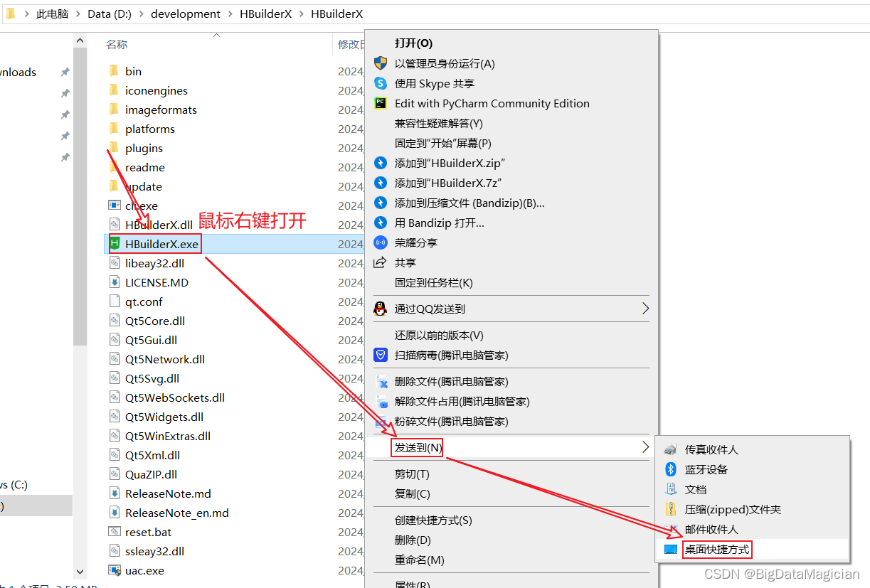Click the 桌面快捷方式 desktop icon

click(670, 549)
